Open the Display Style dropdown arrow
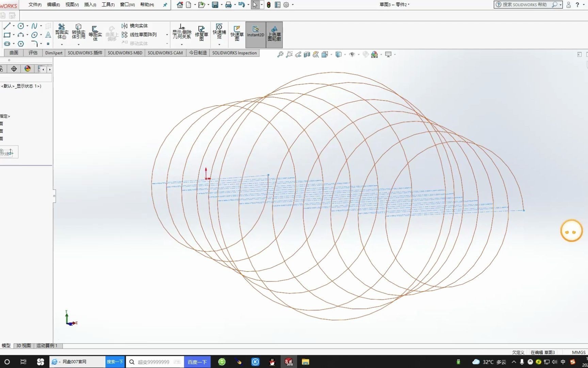The height and width of the screenshot is (368, 588). tap(345, 55)
